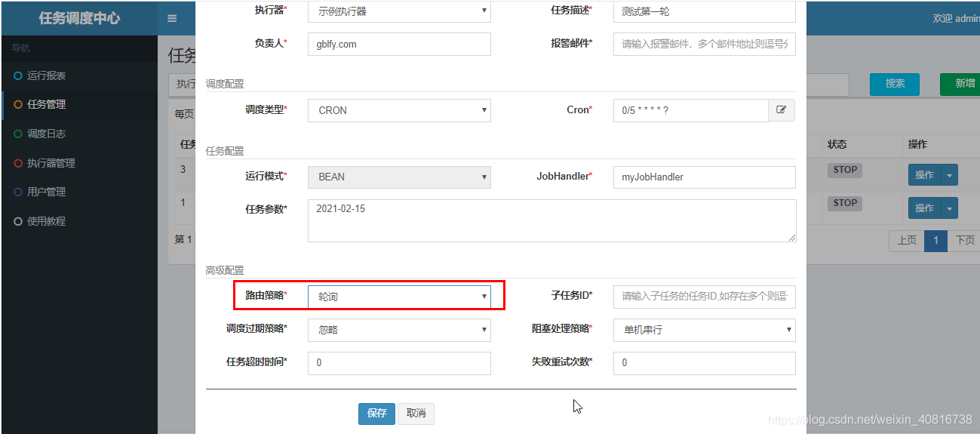Open 执行器管理 in the sidebar
This screenshot has width=980, height=434.
[51, 163]
